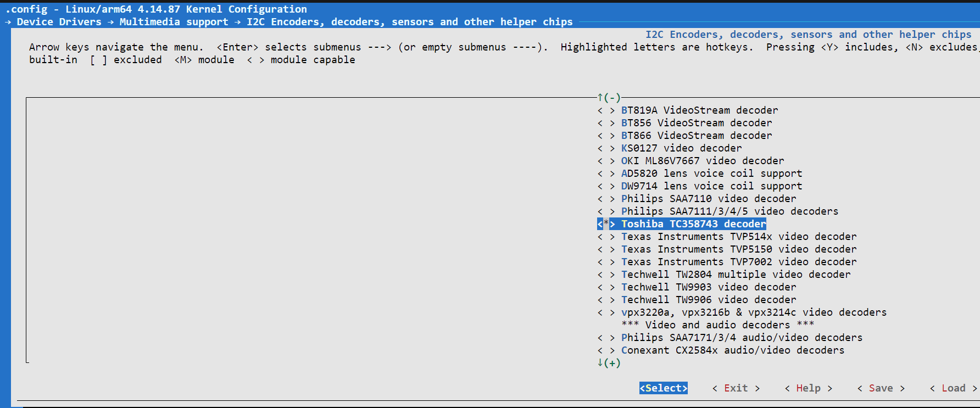The image size is (980, 408).
Task: Select Philips SAA7171/3/4 audio/video decoders
Action: 730,338
